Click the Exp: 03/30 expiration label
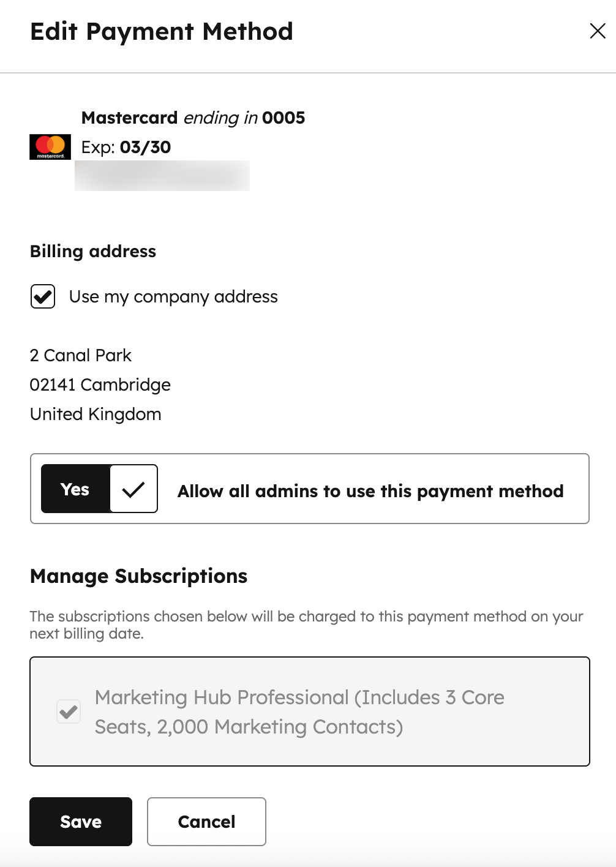Viewport: 616px width, 867px height. pos(126,147)
